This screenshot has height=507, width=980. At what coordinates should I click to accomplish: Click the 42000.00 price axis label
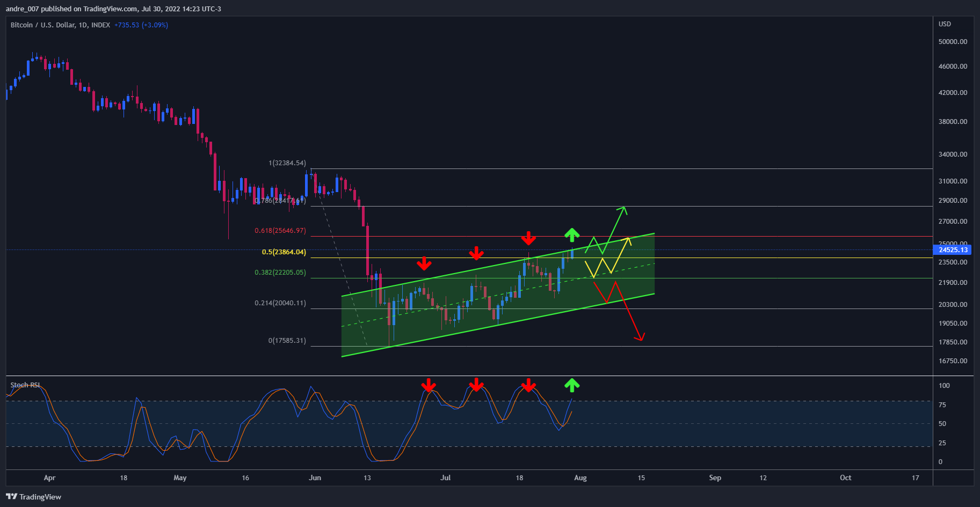tap(953, 93)
